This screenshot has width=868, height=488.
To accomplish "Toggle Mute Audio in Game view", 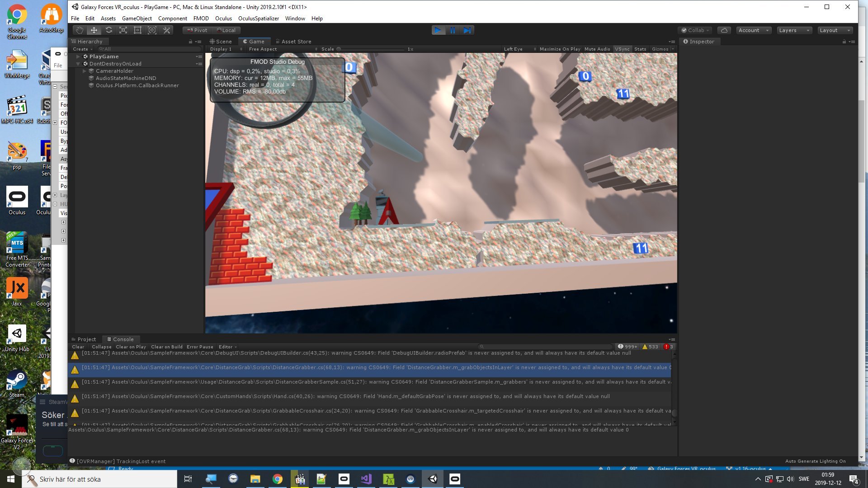I will (x=597, y=49).
